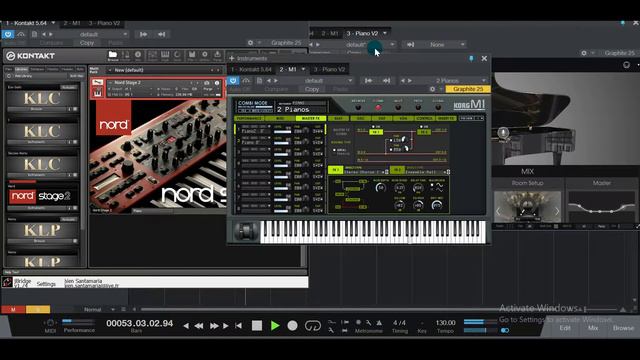Open Master tab in Piano V2

[x=602, y=183]
